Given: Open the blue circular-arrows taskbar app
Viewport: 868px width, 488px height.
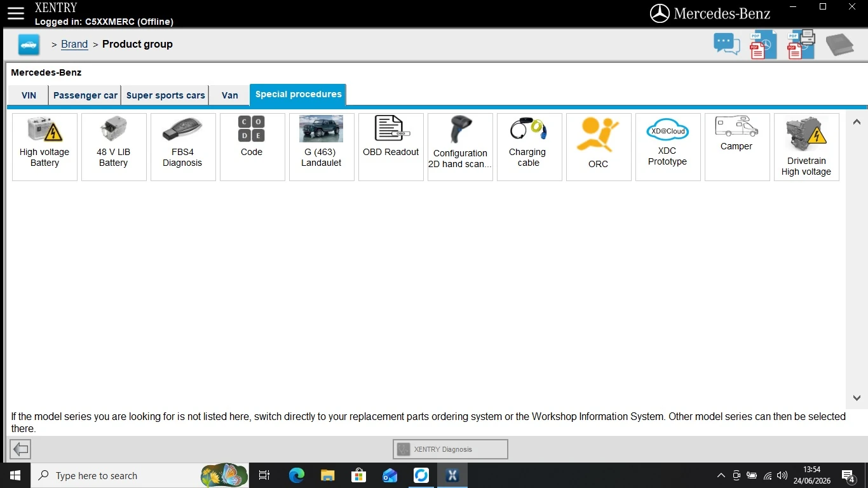Looking at the screenshot, I should pyautogui.click(x=421, y=475).
